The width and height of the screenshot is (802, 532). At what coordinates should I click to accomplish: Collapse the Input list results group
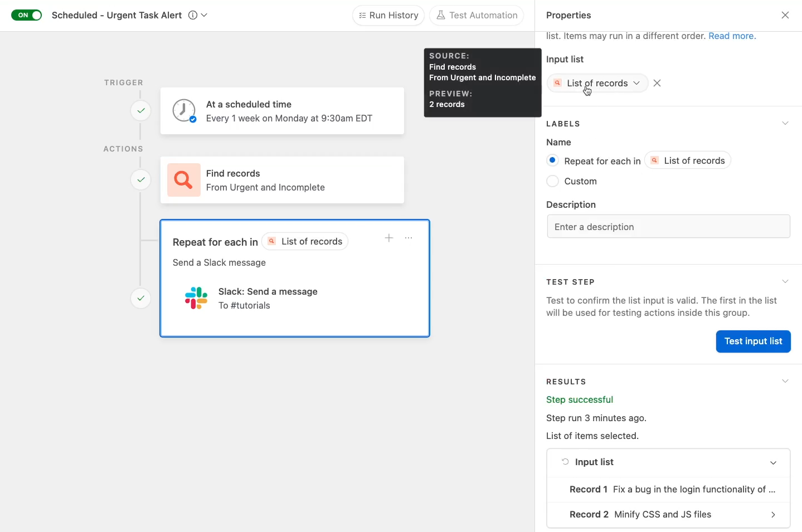click(773, 462)
